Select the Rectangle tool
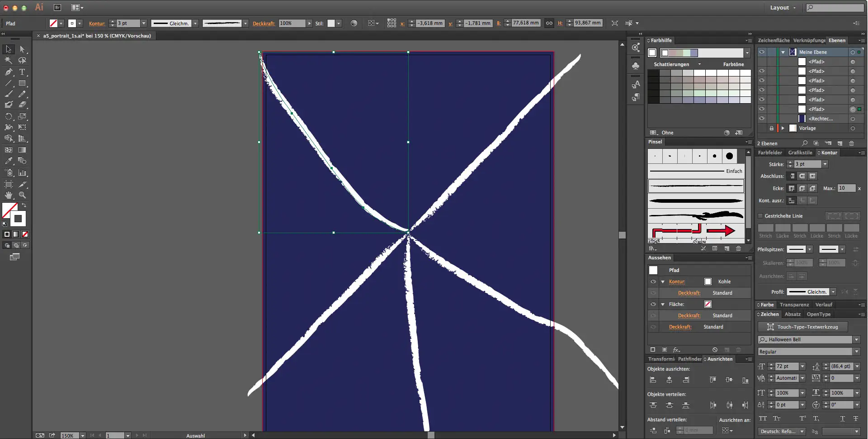The image size is (868, 439). click(x=22, y=83)
